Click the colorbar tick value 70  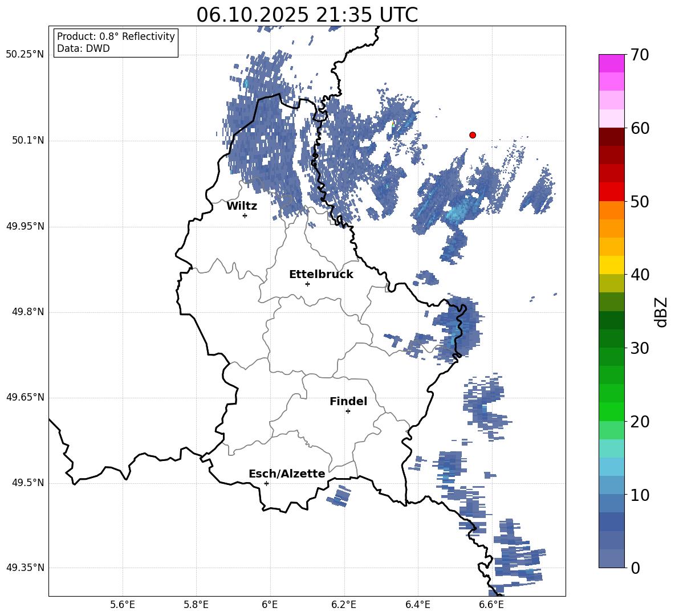pyautogui.click(x=640, y=55)
